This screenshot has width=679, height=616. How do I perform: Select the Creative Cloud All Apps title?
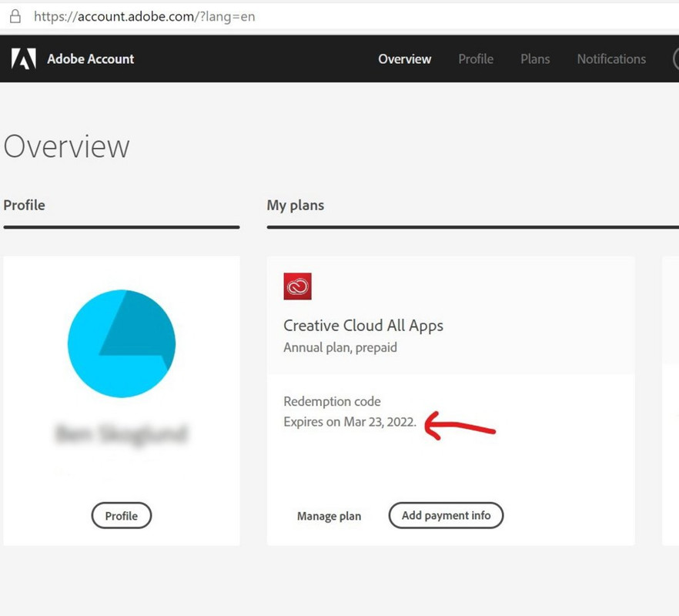tap(363, 326)
